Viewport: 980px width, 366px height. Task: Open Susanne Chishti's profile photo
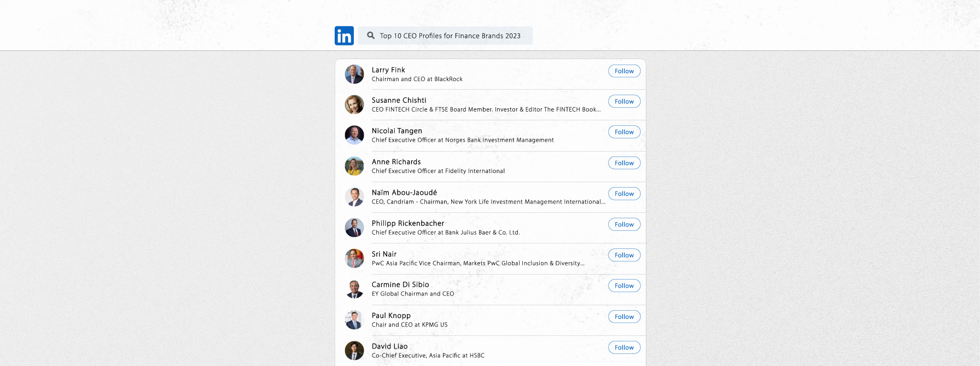tap(354, 104)
